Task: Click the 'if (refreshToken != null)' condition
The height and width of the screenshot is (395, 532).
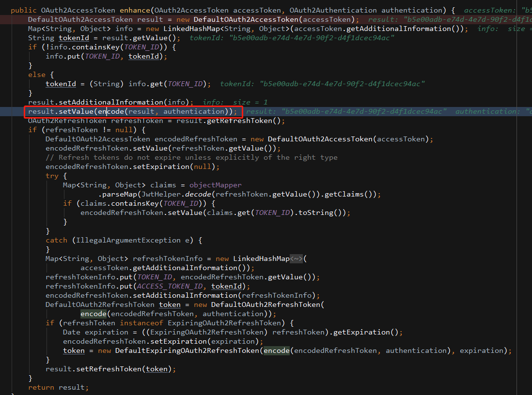Action: tap(87, 130)
